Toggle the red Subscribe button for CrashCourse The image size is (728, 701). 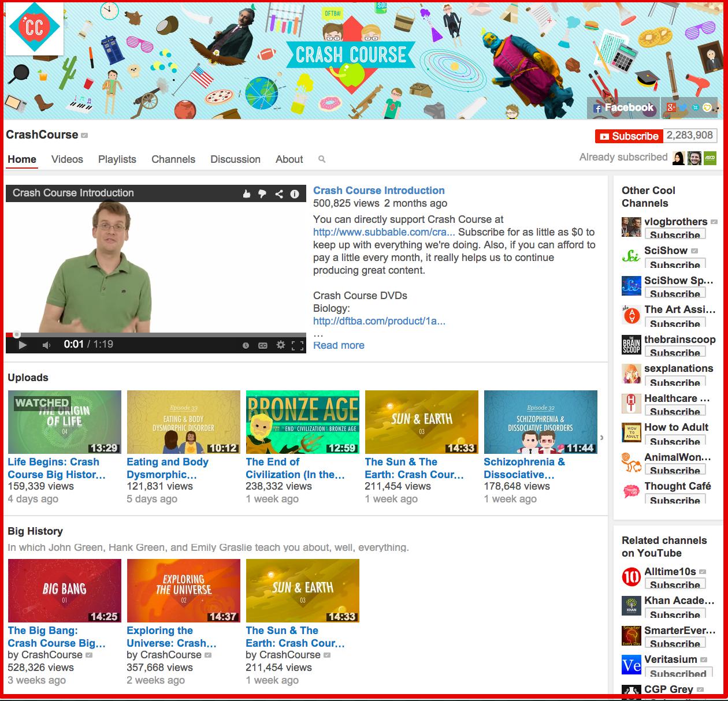(x=629, y=136)
